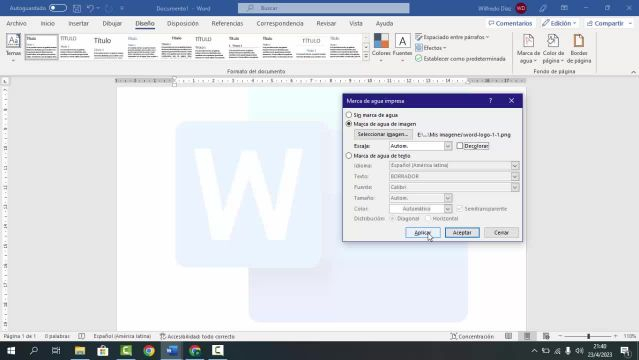
Task: Switch to the Revisar tab
Action: (x=326, y=24)
